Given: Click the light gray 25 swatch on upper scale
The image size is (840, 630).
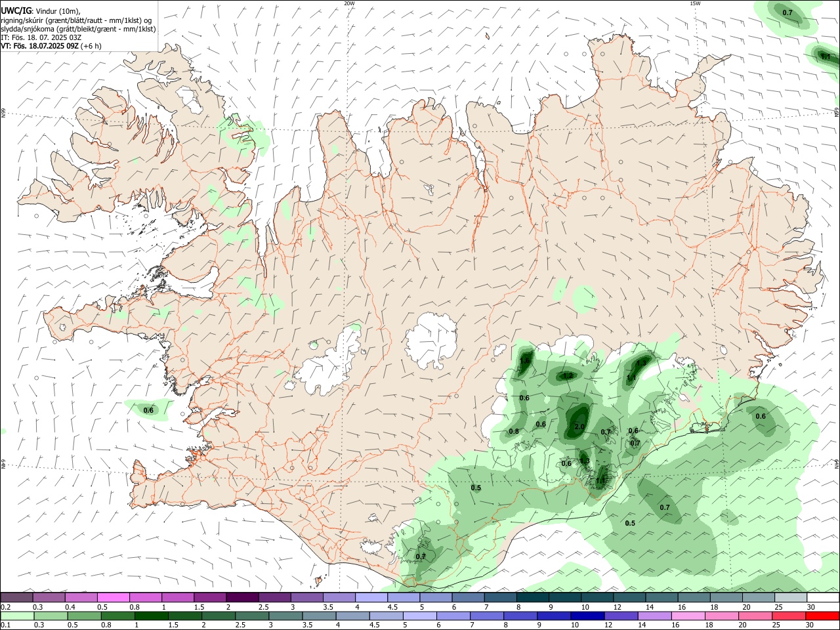Looking at the screenshot, I should 791,597.
